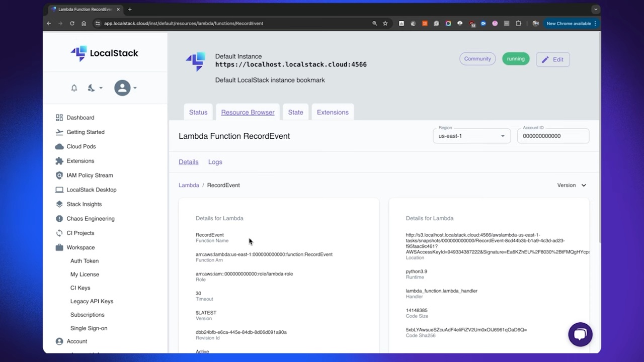Click the $LATEST version value
Screen dimensions: 644x362
pyautogui.click(x=206, y=313)
